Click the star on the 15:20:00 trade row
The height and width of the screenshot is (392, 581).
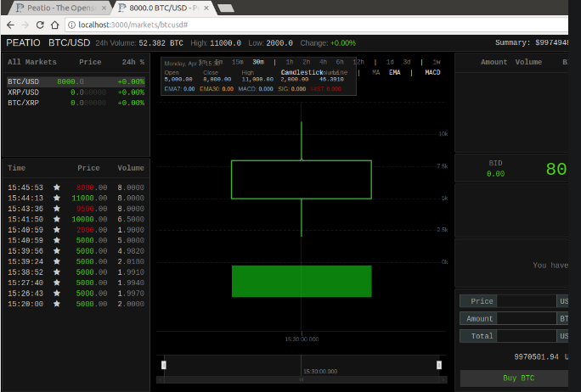click(57, 303)
